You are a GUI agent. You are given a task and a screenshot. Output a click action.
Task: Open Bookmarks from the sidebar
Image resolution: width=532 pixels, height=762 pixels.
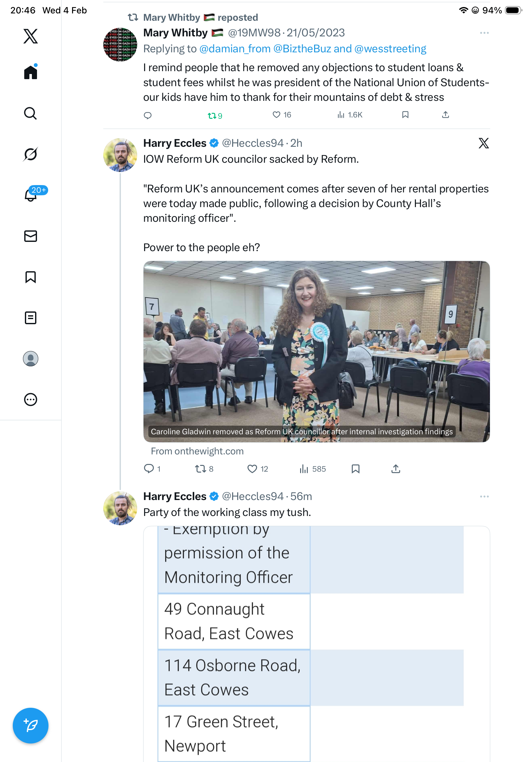[x=31, y=277]
